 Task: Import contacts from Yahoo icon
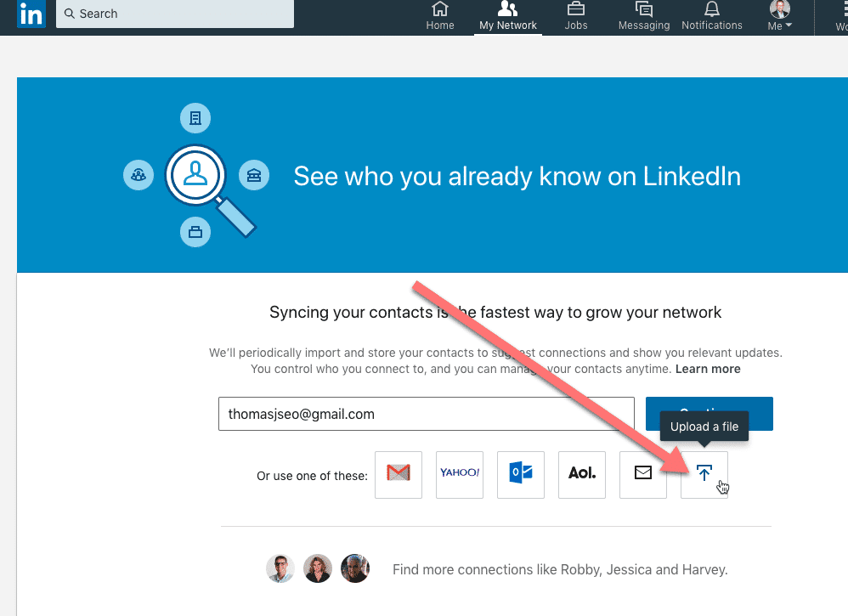pos(460,475)
